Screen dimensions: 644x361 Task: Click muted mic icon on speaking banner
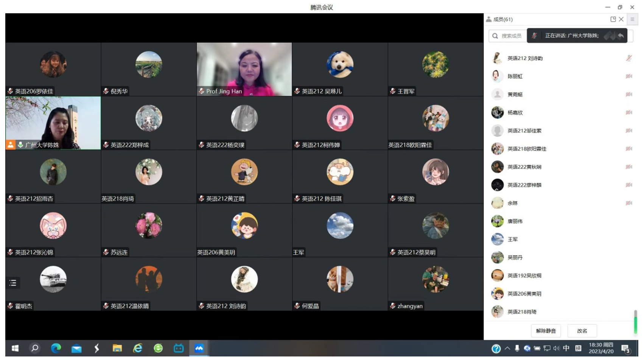pos(534,36)
